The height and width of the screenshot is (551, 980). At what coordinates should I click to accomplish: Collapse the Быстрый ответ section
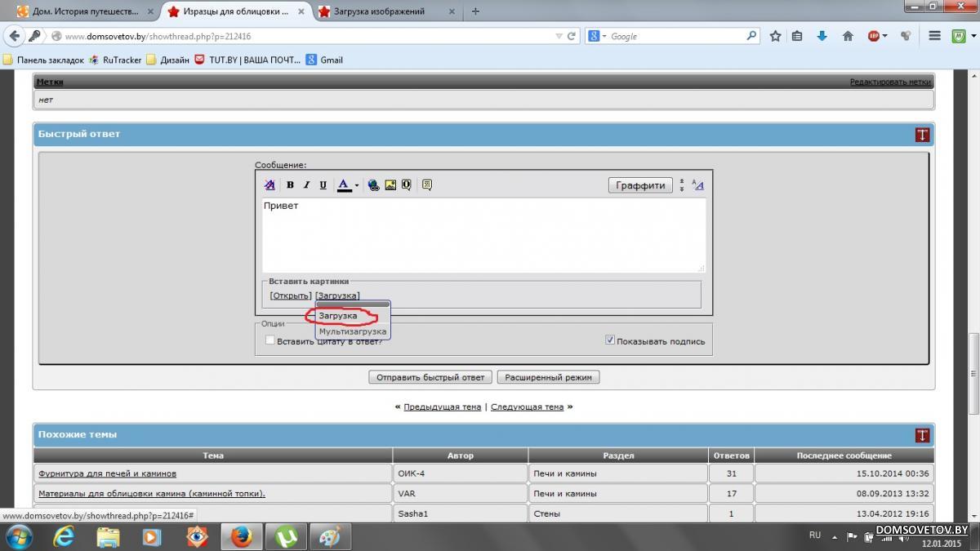922,135
